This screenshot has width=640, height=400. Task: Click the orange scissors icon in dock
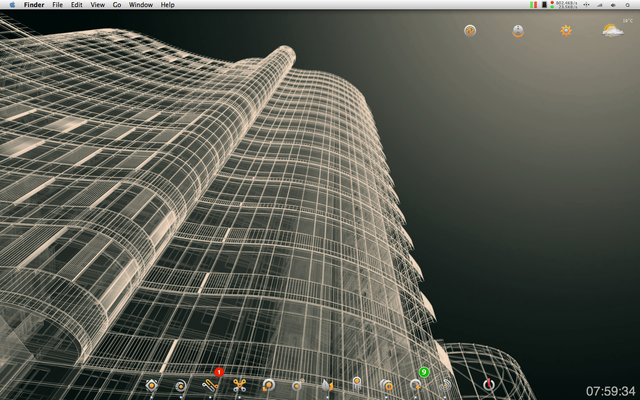[x=239, y=384]
